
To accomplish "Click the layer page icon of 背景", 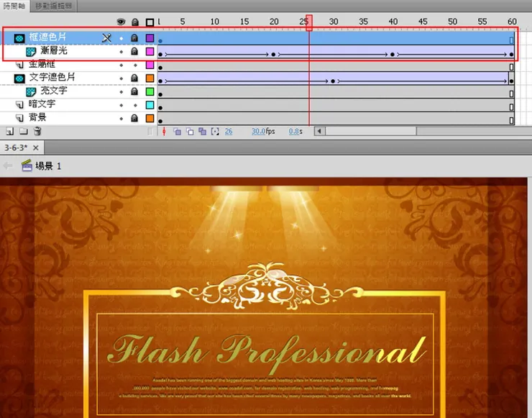I will (19, 118).
